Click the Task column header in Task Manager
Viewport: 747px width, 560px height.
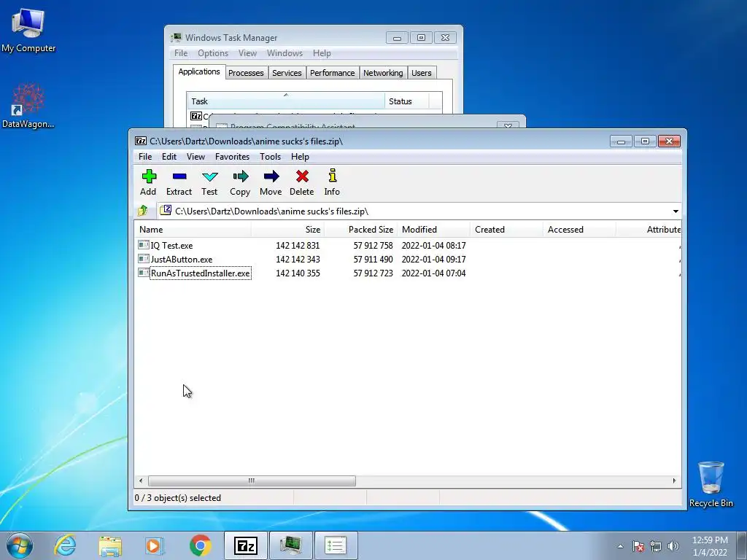tap(286, 101)
